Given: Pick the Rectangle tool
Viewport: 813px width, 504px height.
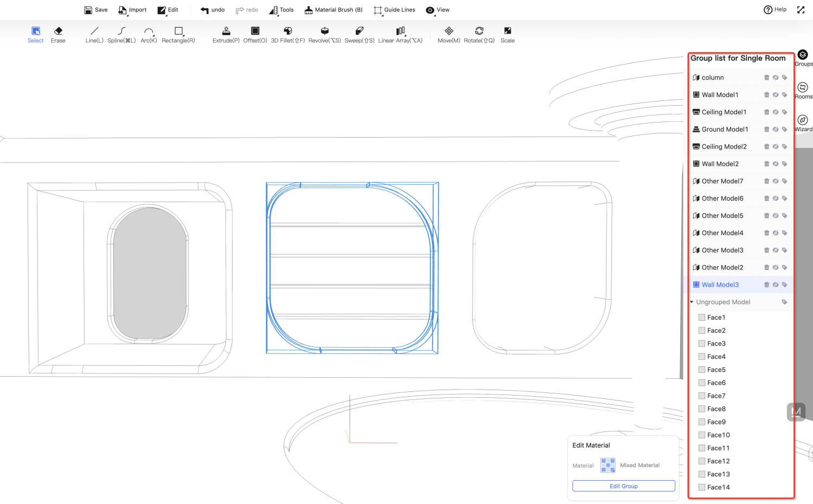Looking at the screenshot, I should pyautogui.click(x=178, y=35).
